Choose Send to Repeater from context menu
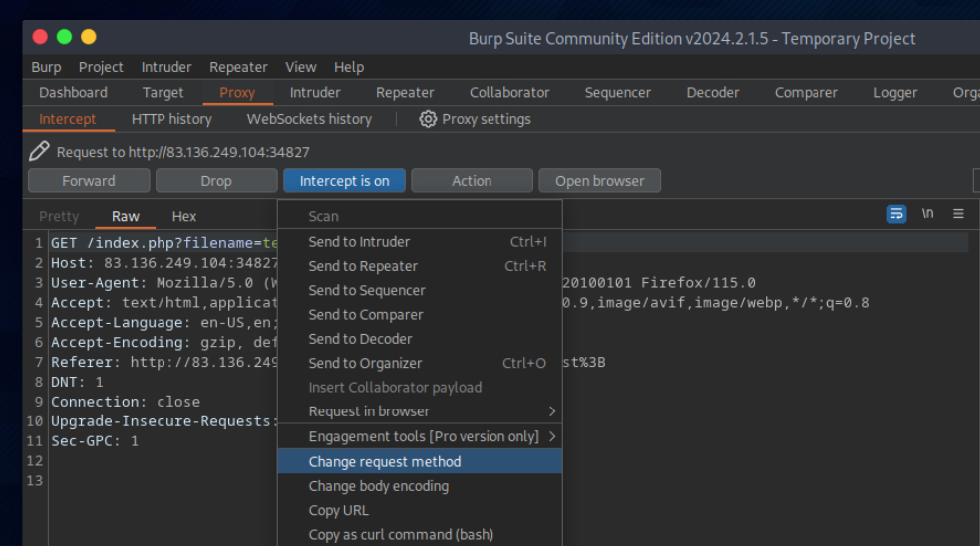Viewport: 980px width, 546px height. [361, 266]
